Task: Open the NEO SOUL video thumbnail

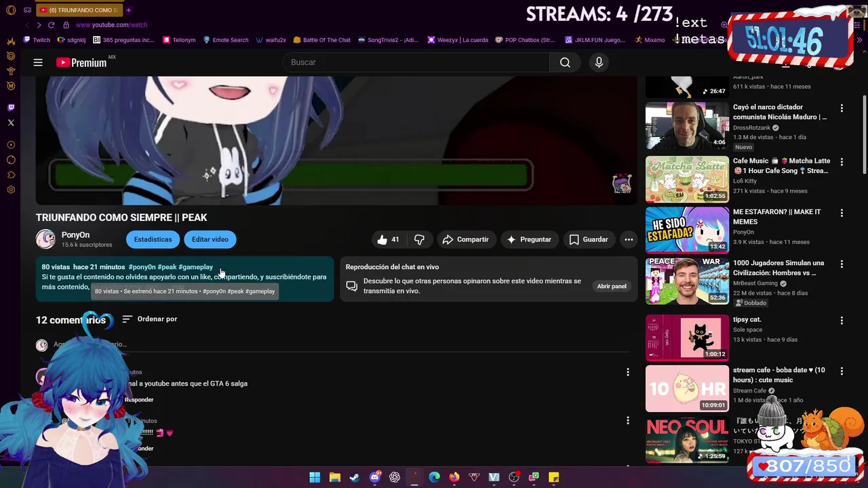Action: (687, 439)
